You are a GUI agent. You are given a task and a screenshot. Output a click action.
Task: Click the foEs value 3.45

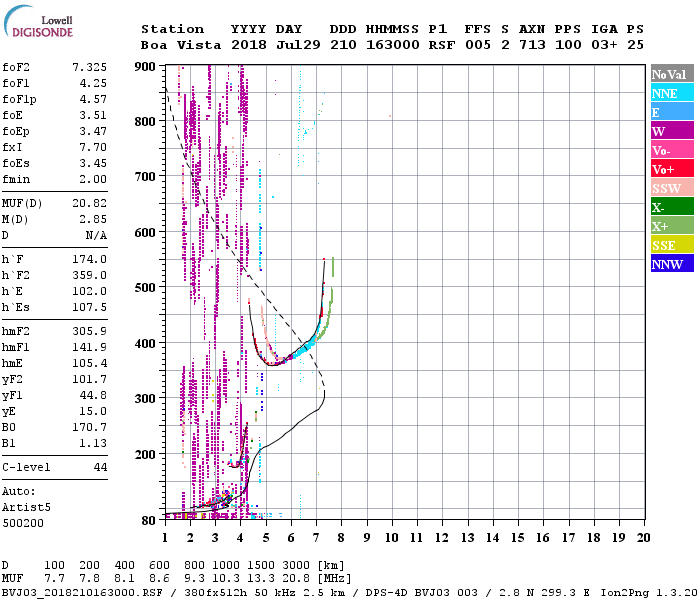(93, 163)
